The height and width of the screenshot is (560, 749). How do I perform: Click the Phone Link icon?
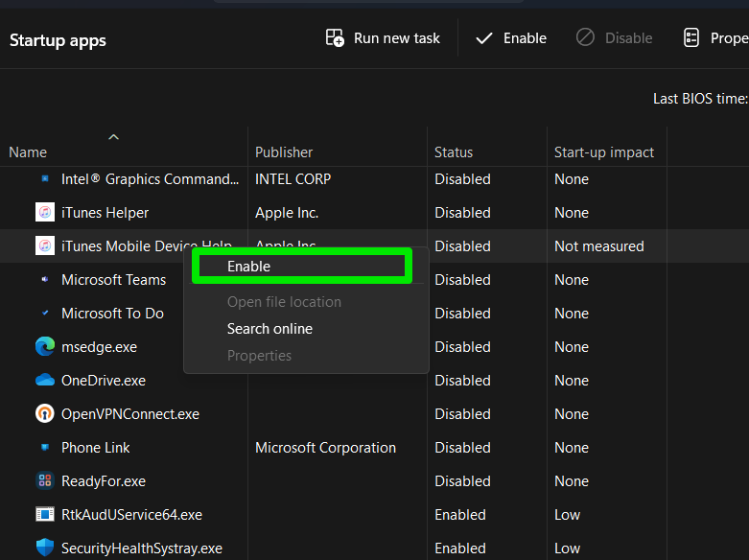(45, 447)
